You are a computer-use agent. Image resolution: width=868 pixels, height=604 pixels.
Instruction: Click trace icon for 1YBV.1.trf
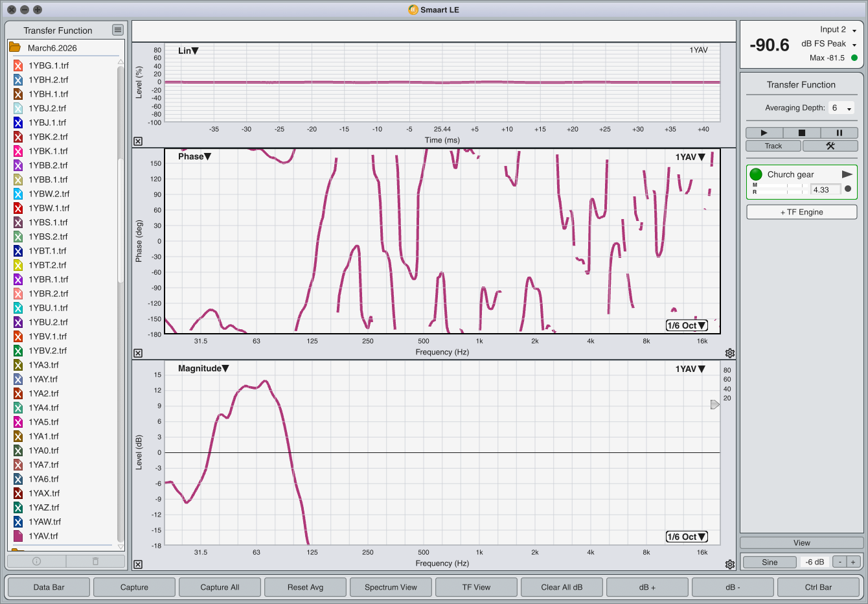coord(18,336)
